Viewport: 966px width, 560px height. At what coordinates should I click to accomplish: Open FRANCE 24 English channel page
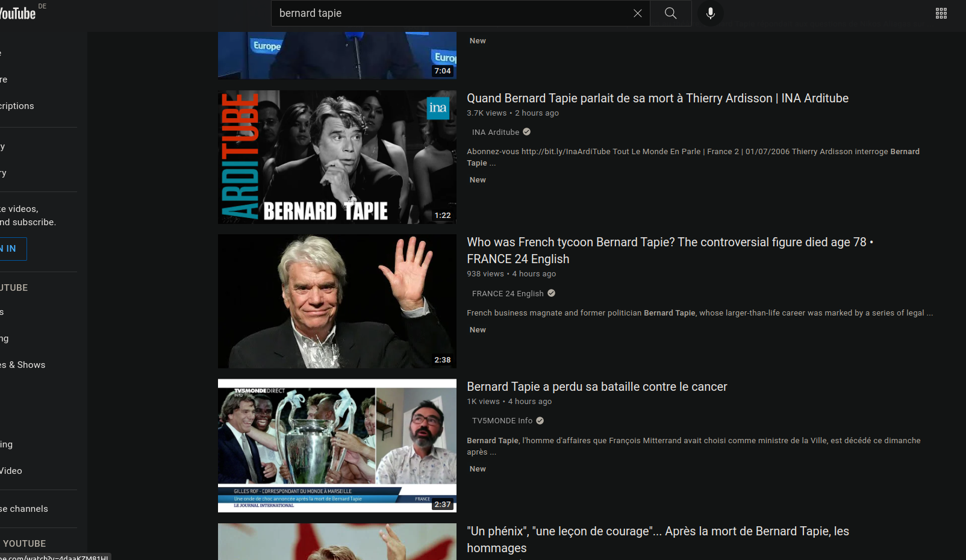click(x=507, y=294)
